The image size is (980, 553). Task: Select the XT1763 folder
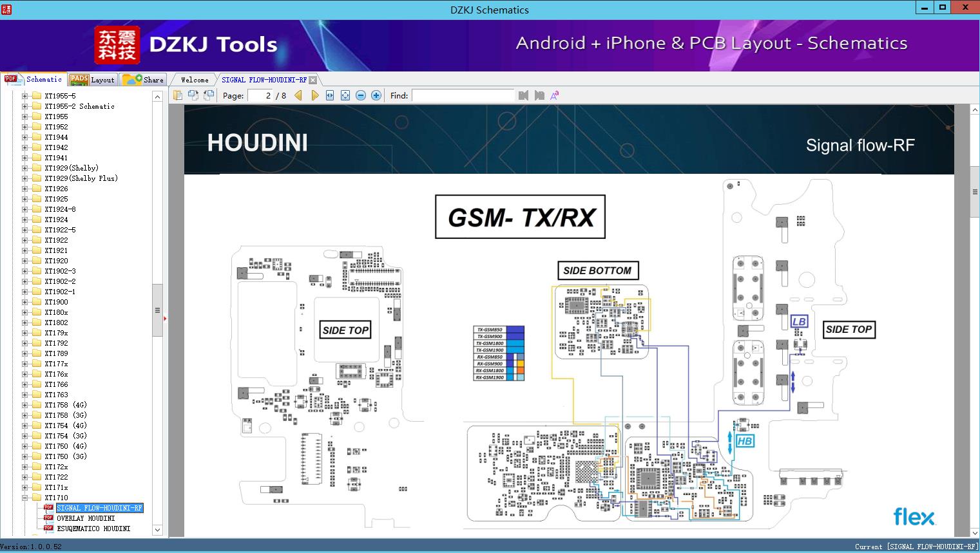(x=56, y=395)
